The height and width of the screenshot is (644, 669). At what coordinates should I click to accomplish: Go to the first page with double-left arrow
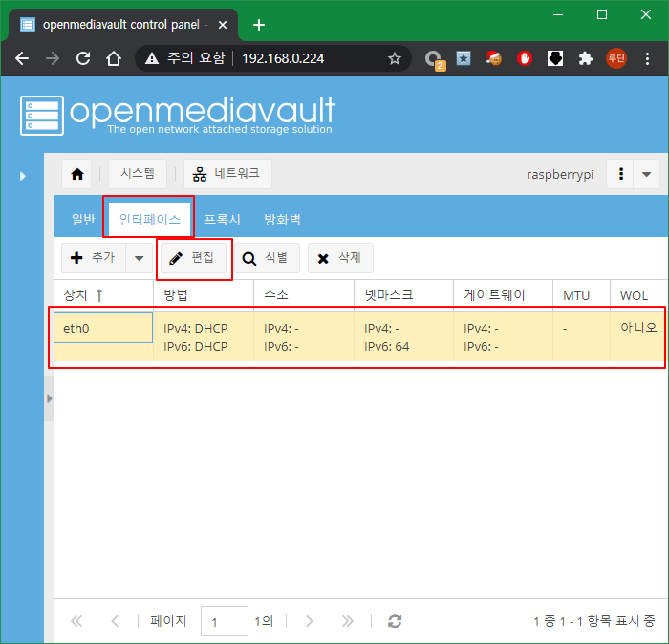[x=76, y=621]
